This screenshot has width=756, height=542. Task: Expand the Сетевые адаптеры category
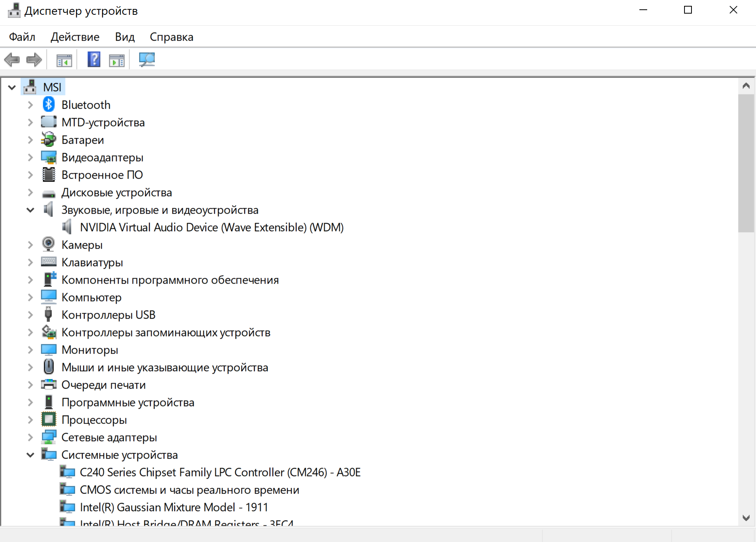click(31, 437)
